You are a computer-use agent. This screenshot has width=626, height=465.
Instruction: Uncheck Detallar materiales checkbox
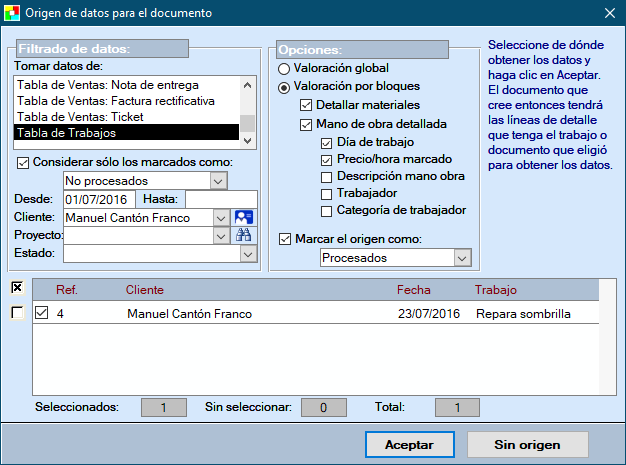click(307, 105)
